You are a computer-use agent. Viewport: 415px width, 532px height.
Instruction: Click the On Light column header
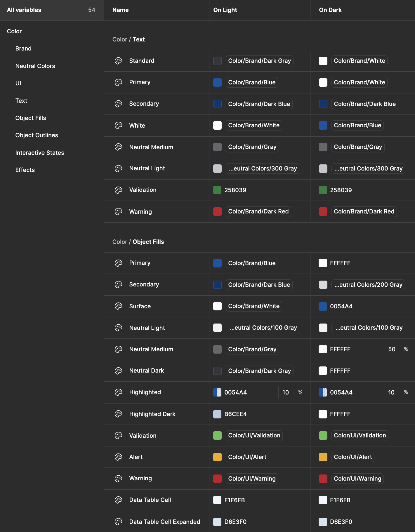tap(225, 10)
